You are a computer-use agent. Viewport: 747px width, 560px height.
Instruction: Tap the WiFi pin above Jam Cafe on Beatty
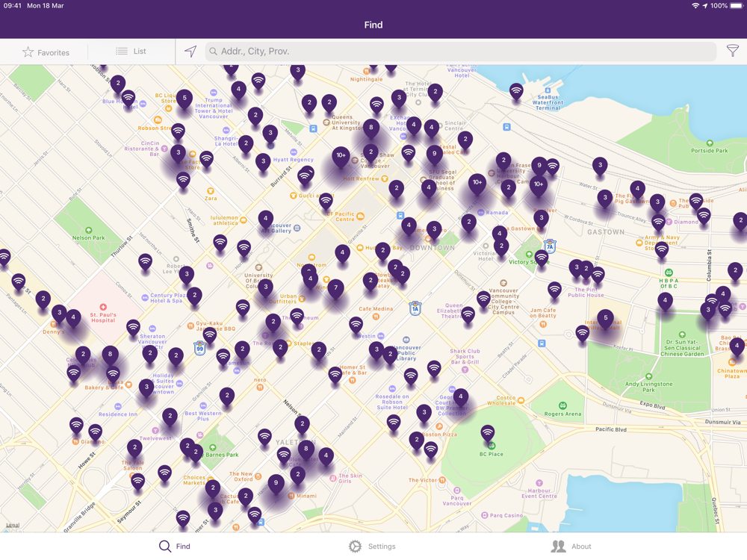[x=554, y=291]
